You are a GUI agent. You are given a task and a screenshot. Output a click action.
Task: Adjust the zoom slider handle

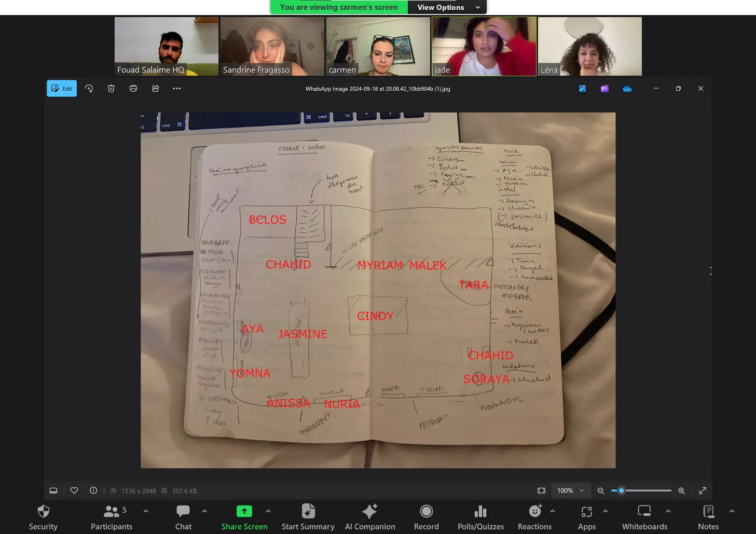[x=621, y=490]
